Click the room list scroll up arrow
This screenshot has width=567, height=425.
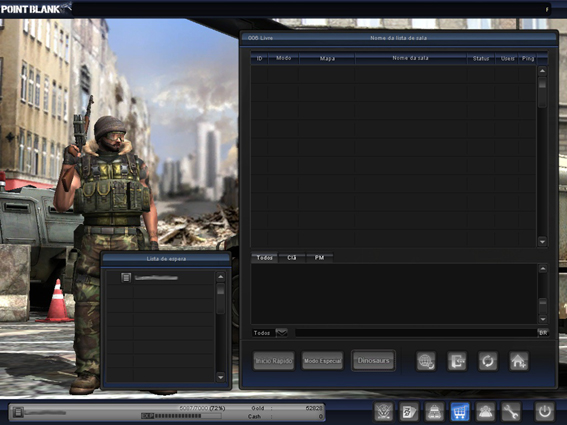(542, 71)
